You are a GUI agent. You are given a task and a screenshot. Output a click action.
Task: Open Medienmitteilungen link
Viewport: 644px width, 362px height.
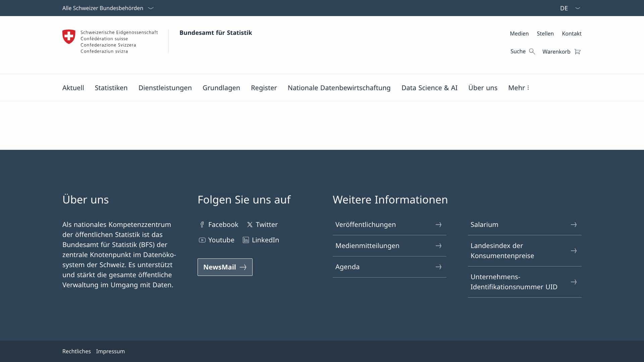389,246
